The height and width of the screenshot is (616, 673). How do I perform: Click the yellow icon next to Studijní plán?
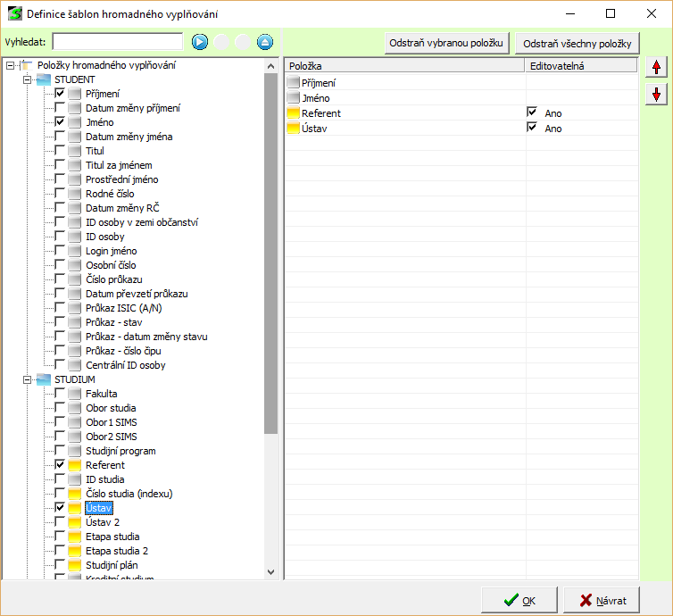(75, 565)
